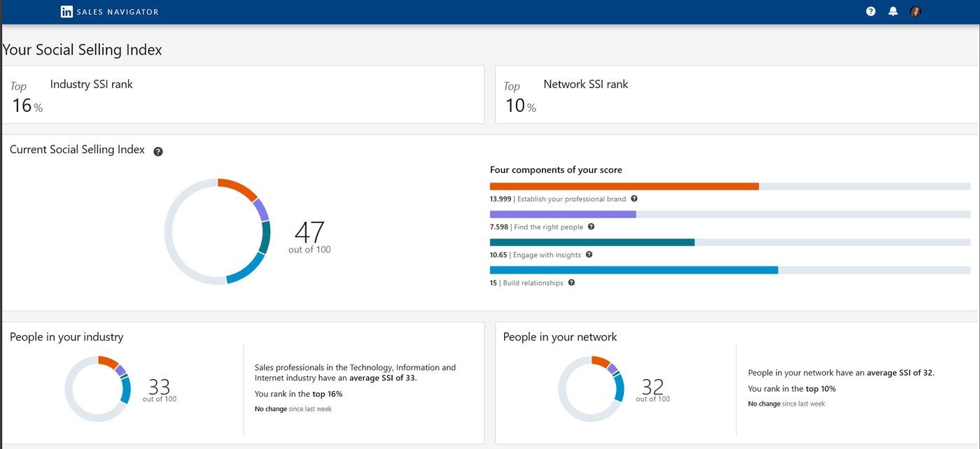Screen dimensions: 980x449
Task: Click the blue Build relationships bar
Action: coord(633,271)
